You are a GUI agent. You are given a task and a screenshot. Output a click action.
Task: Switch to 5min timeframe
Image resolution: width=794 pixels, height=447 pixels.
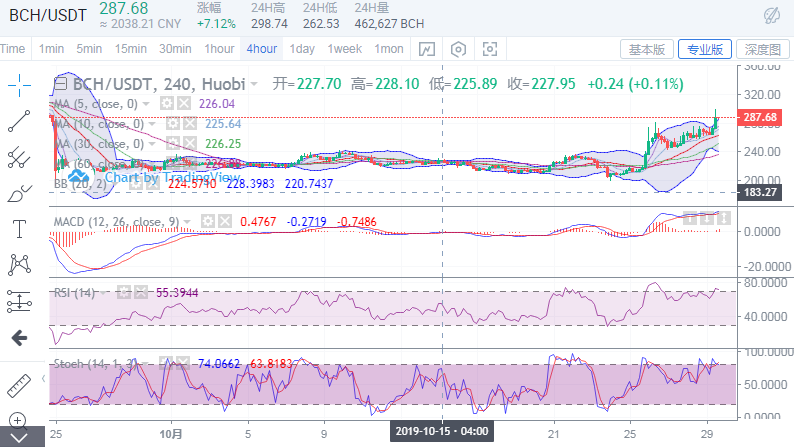pos(89,49)
